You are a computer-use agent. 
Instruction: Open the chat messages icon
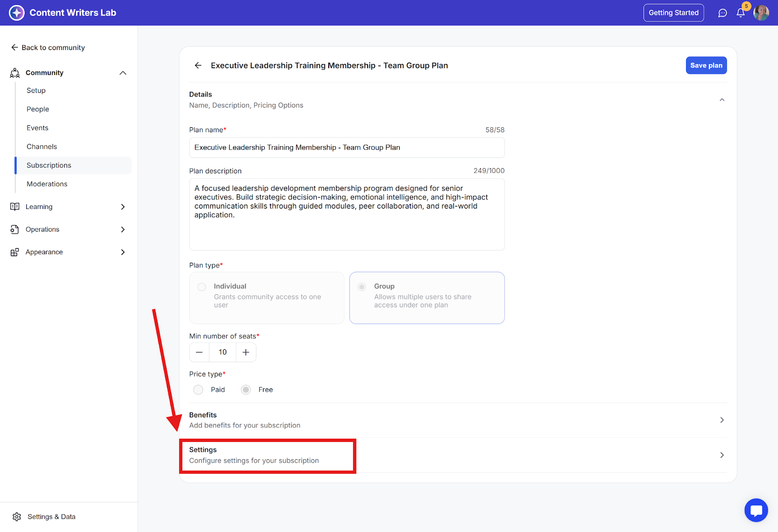tap(723, 13)
